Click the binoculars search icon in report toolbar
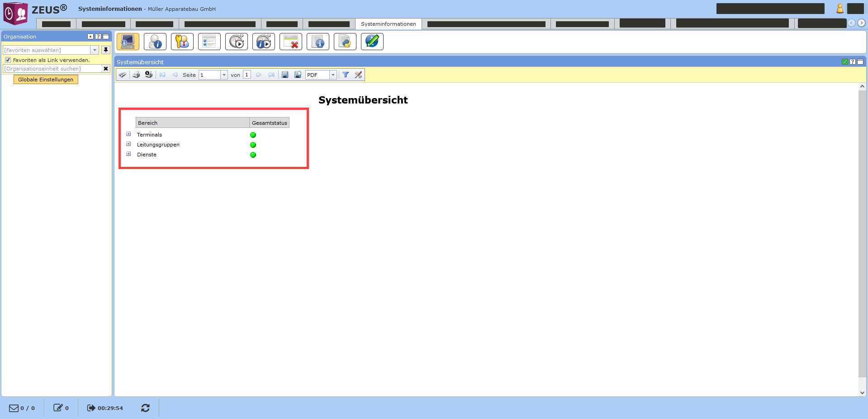This screenshot has height=419, width=868. pyautogui.click(x=122, y=75)
